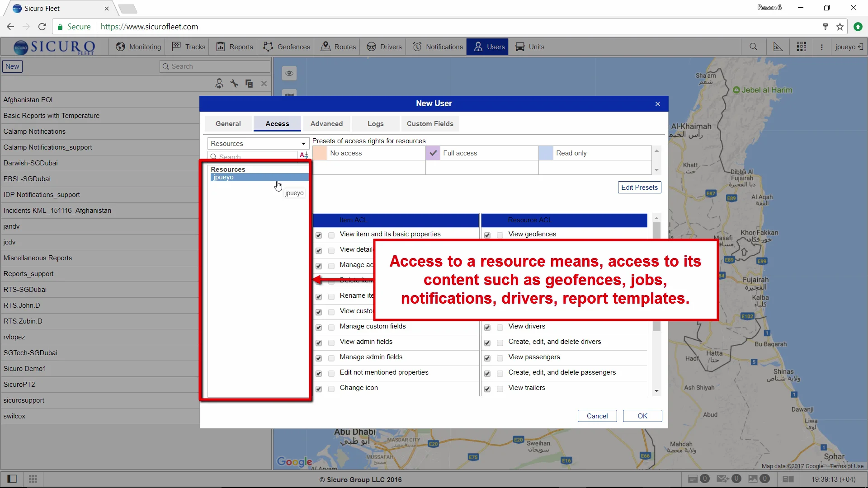
Task: Click the wrench access icon above the list
Action: [234, 84]
